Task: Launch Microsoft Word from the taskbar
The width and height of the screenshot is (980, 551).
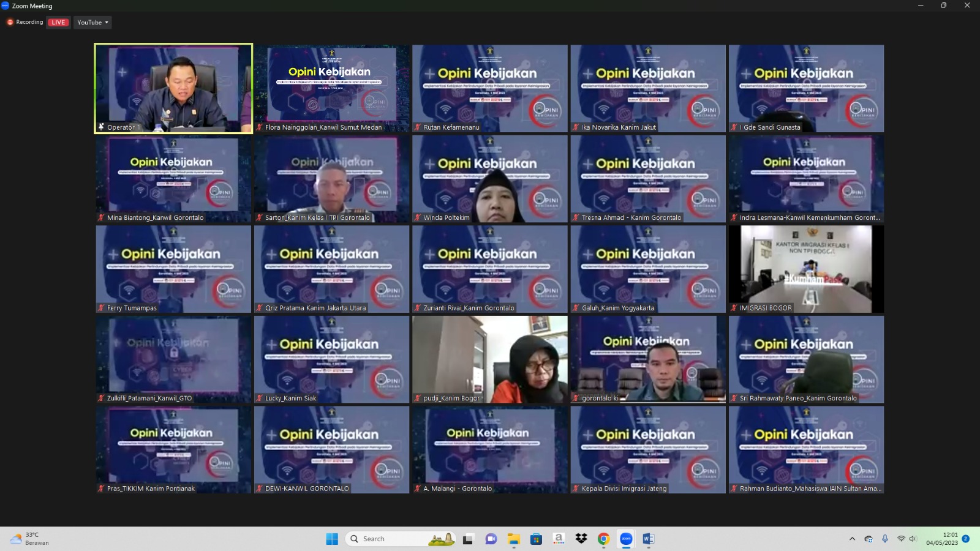Action: click(648, 539)
